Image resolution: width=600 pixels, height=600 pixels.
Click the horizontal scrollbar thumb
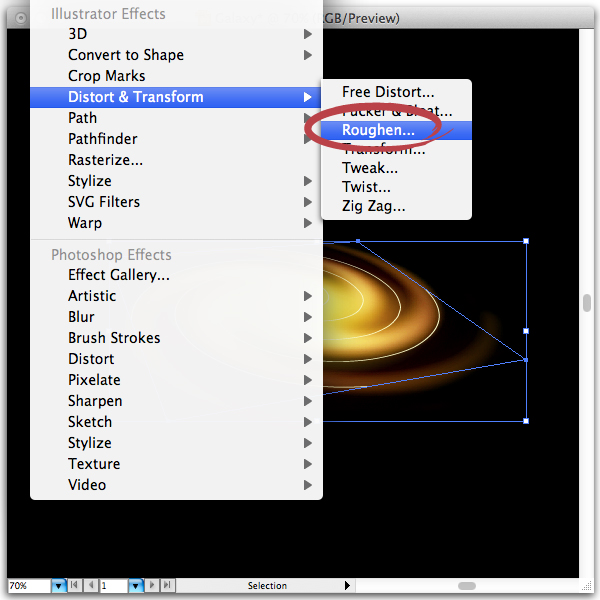(467, 586)
